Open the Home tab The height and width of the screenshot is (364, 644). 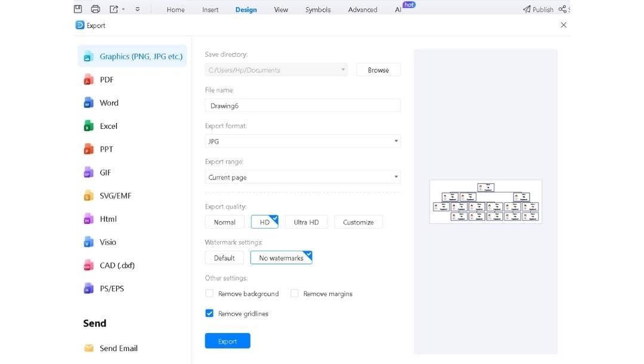click(175, 10)
